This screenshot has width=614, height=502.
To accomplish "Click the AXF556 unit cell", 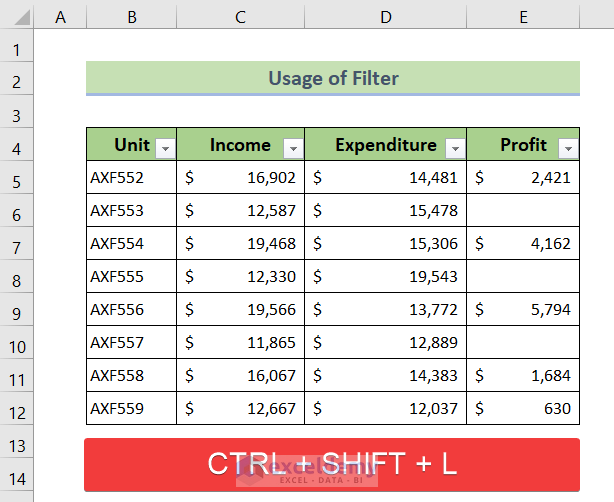I will [x=131, y=310].
